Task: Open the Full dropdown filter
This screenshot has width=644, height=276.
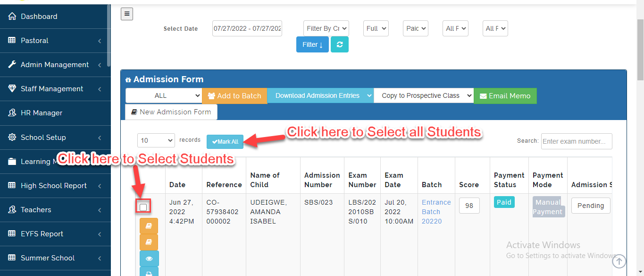Action: (x=376, y=28)
